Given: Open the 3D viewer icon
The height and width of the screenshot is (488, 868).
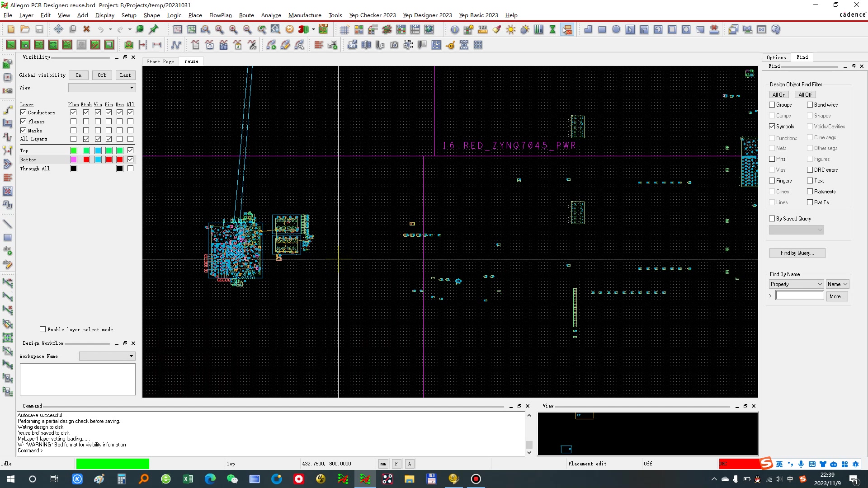Looking at the screenshot, I should (303, 29).
